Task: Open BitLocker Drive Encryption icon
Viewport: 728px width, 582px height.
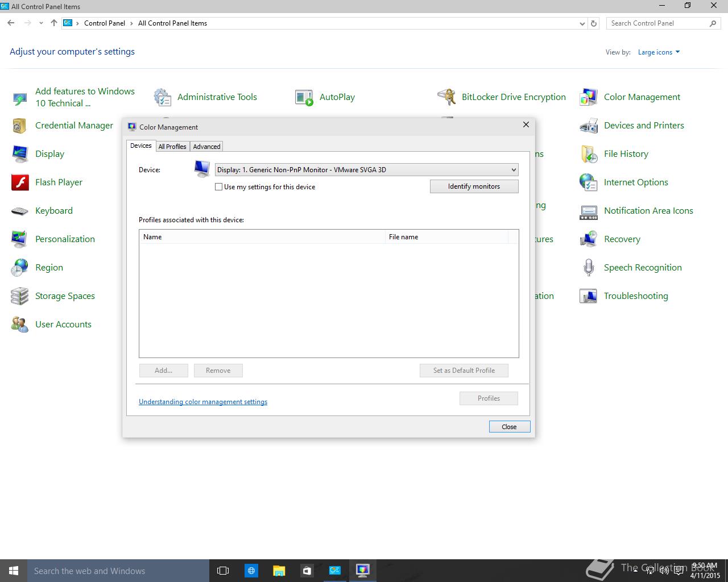Action: pos(446,97)
